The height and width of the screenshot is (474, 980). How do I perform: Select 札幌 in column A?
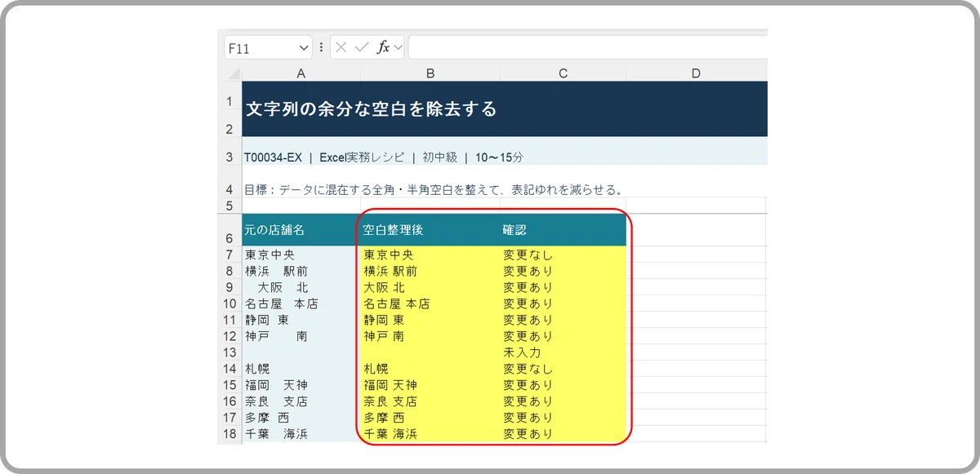[301, 369]
